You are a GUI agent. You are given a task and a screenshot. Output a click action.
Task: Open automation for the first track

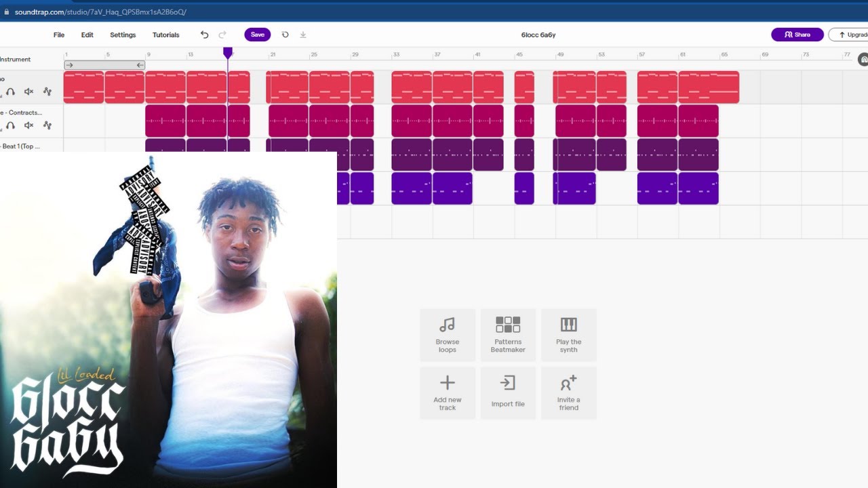point(47,91)
